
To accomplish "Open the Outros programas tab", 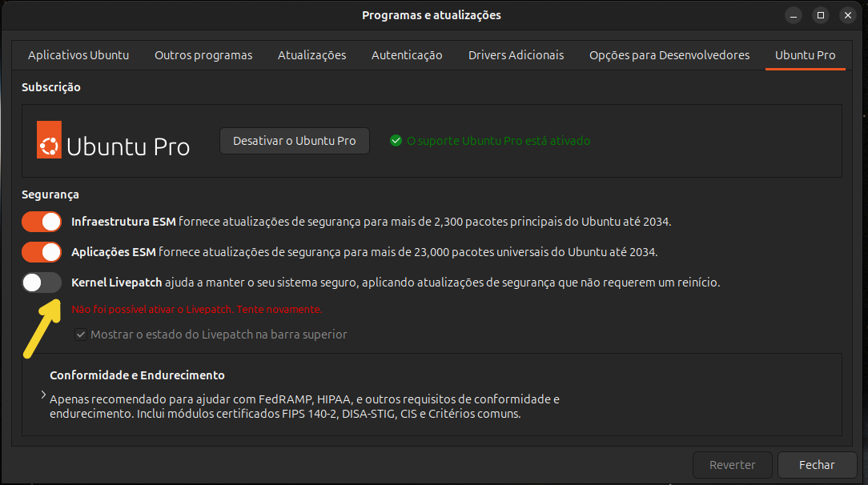I will point(203,55).
